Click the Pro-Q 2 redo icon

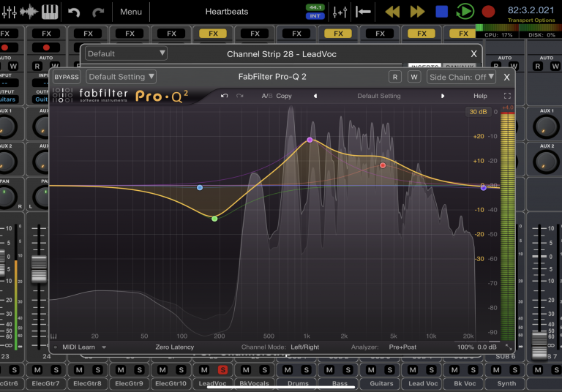[x=240, y=96]
